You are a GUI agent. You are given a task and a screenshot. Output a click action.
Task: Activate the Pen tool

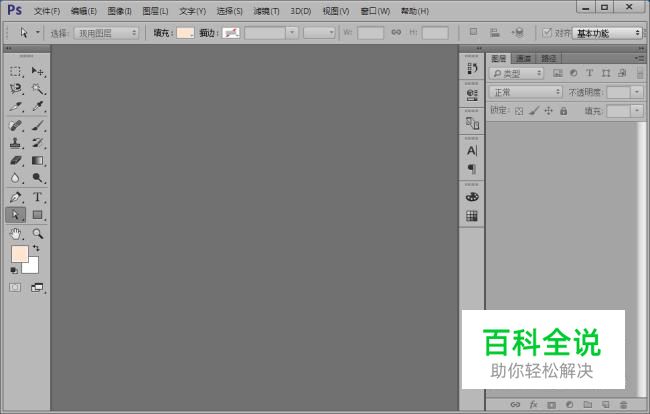tap(15, 197)
